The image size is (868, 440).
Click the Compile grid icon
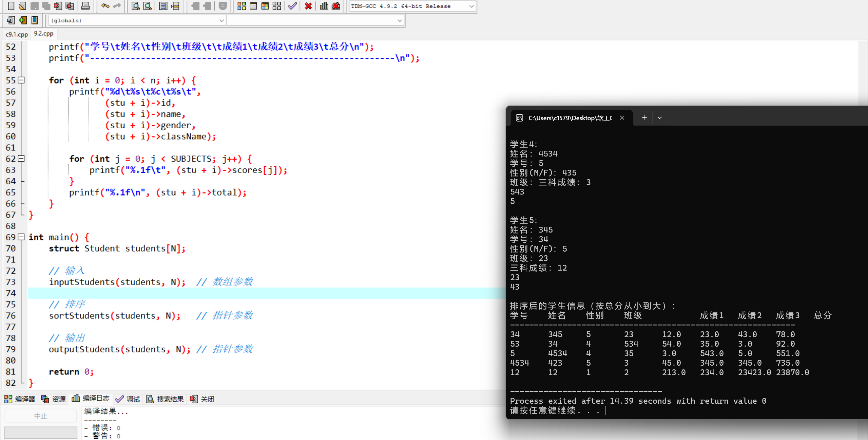242,6
